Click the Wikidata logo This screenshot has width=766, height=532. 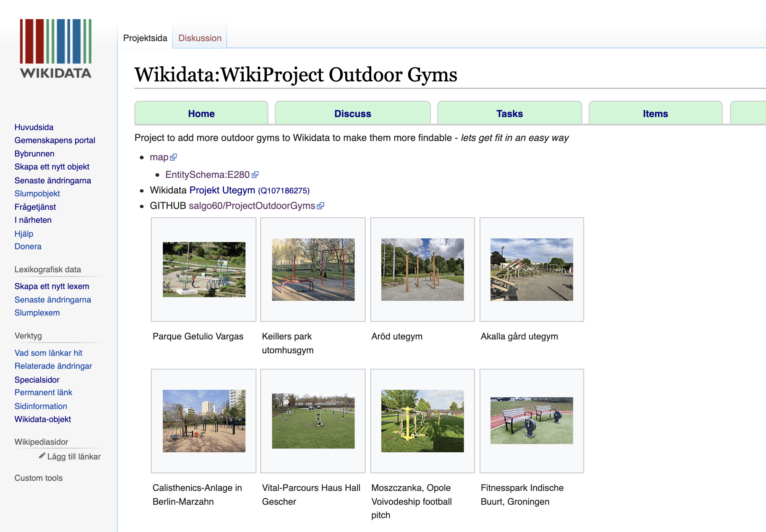[x=56, y=49]
